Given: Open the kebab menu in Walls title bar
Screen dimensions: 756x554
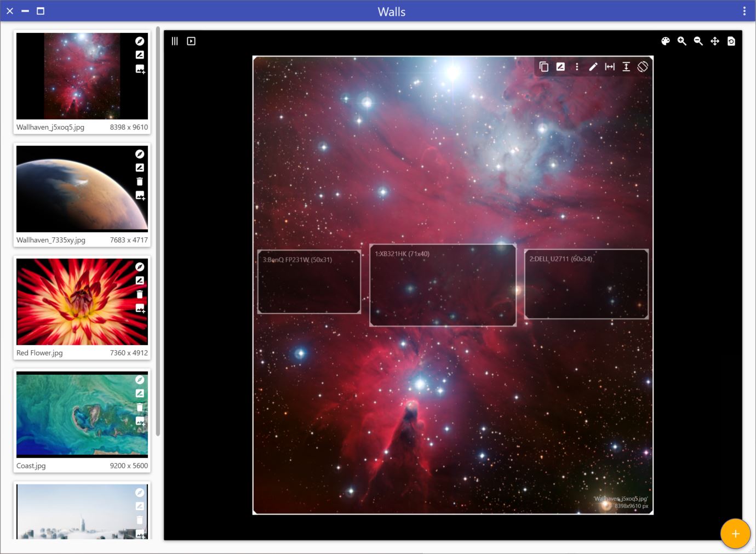Looking at the screenshot, I should 744,11.
